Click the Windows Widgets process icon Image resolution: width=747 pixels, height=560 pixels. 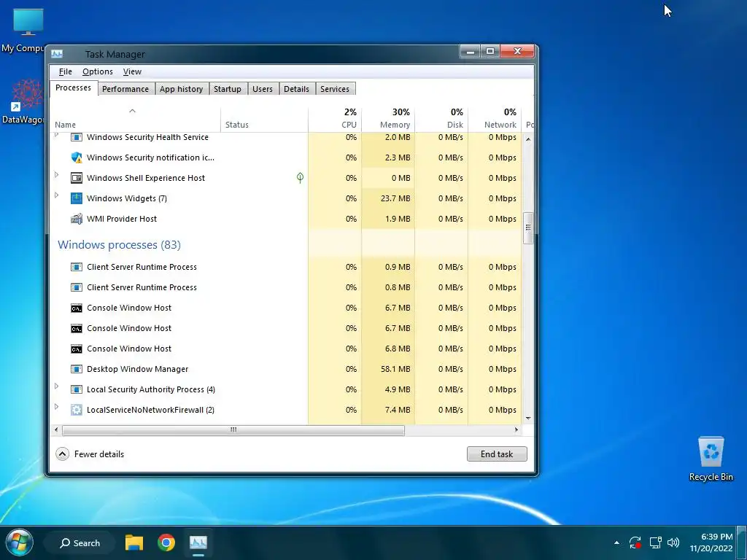click(76, 198)
